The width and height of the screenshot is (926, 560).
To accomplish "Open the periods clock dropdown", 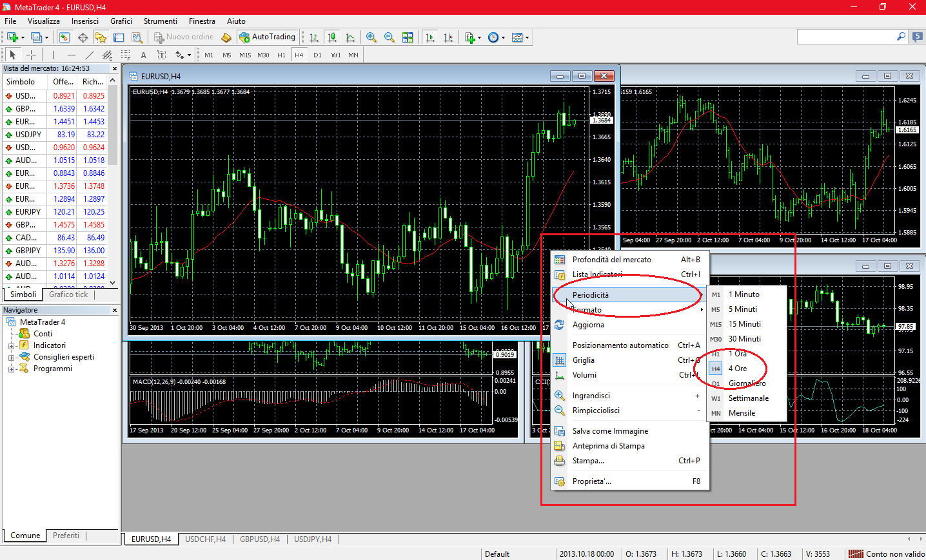I will click(496, 37).
